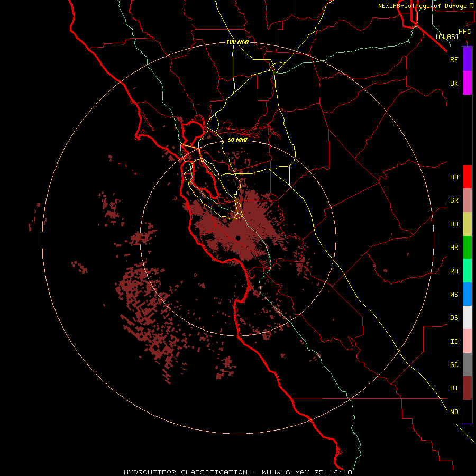Viewport: 476px width, 476px height.
Task: Click the GC gray legend color swatch
Action: point(467,364)
